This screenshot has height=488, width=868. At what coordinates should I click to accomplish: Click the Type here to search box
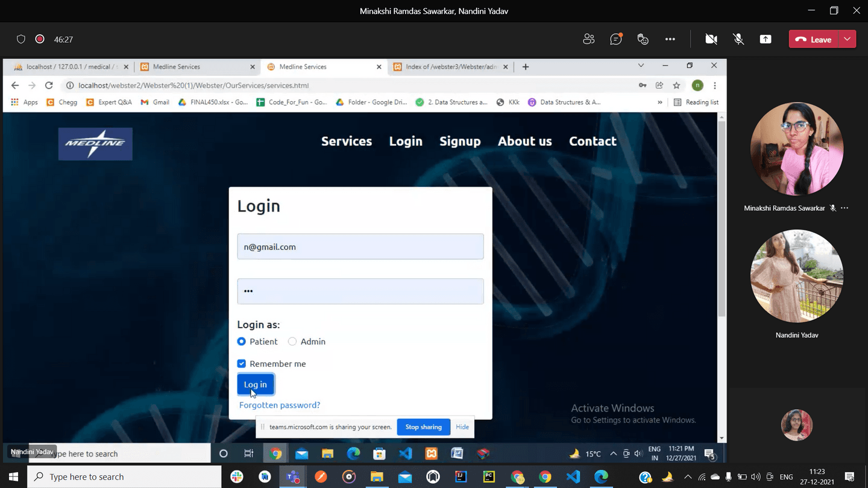125,477
